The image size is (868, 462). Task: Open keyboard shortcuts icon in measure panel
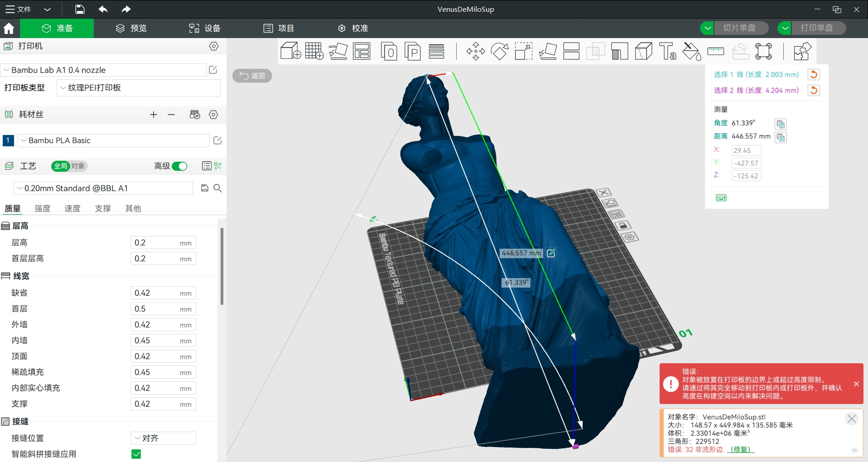pyautogui.click(x=721, y=198)
